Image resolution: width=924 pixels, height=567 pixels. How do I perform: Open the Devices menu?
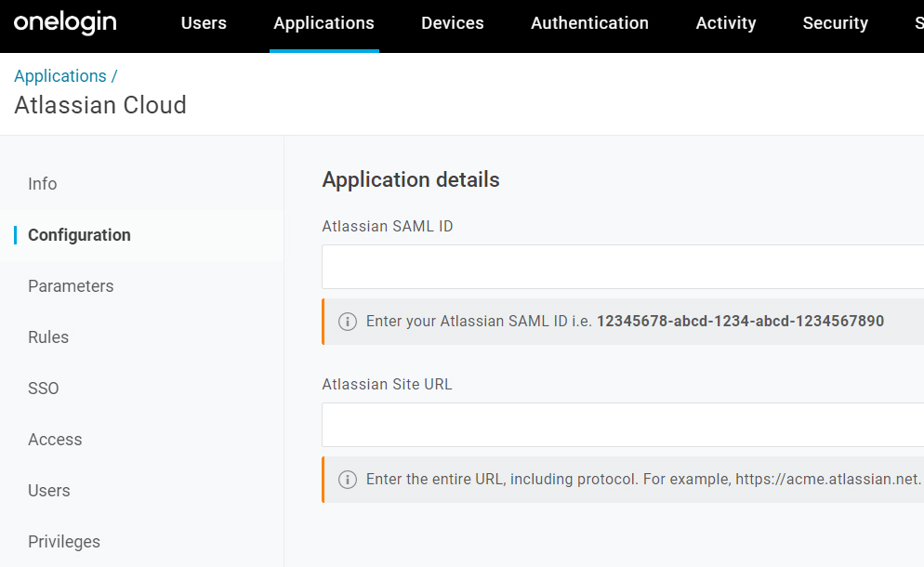453,23
